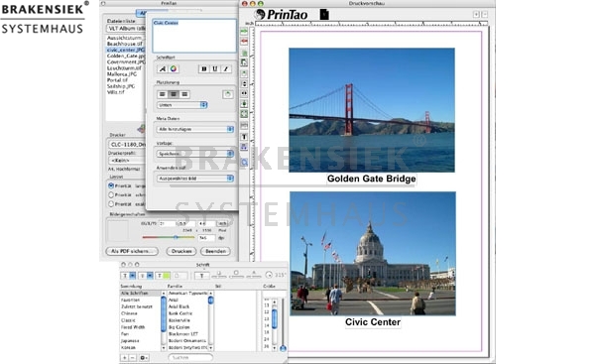The width and height of the screenshot is (595, 364).
Task: Click the minus zoom box in preview header
Action: coord(485,14)
